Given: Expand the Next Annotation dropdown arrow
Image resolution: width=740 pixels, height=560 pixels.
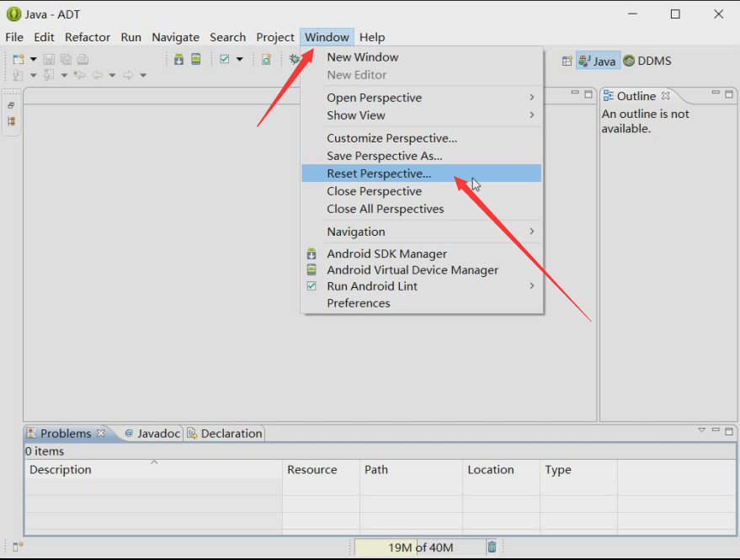Looking at the screenshot, I should tap(34, 75).
